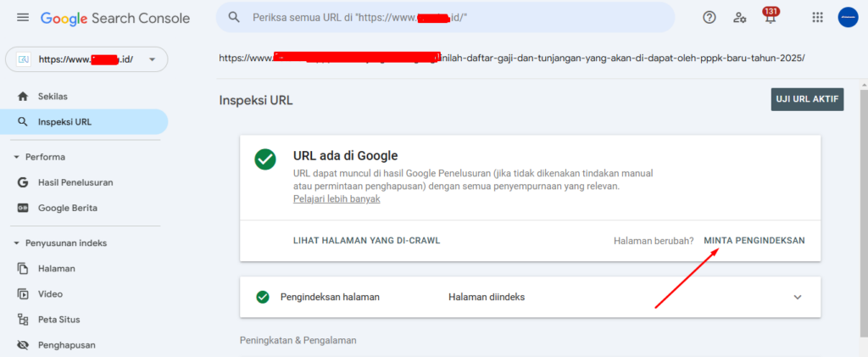Click the Halaman berubah? text
Viewport: 868px width, 357px height.
[654, 241]
